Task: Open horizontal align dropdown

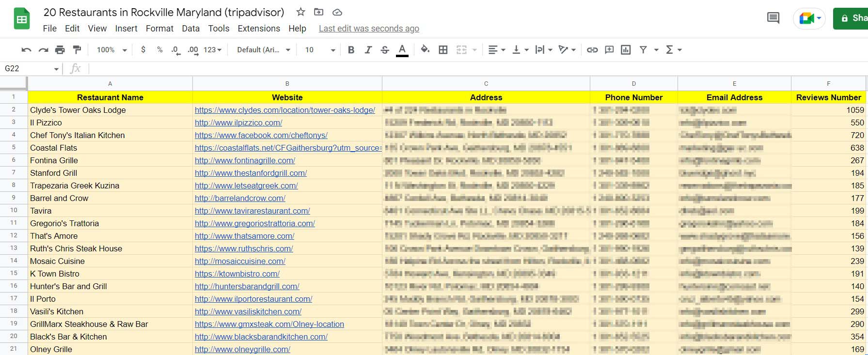Action: tap(496, 49)
